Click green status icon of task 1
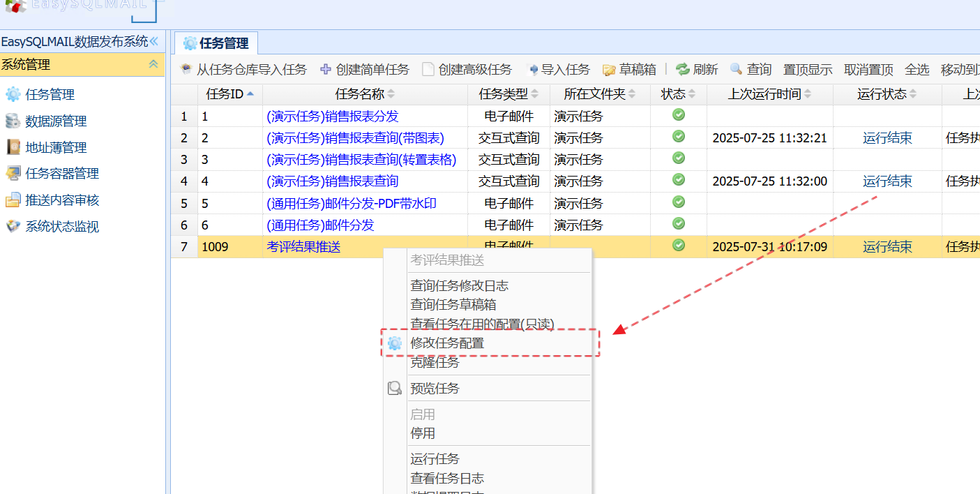Image resolution: width=980 pixels, height=494 pixels. [x=678, y=115]
